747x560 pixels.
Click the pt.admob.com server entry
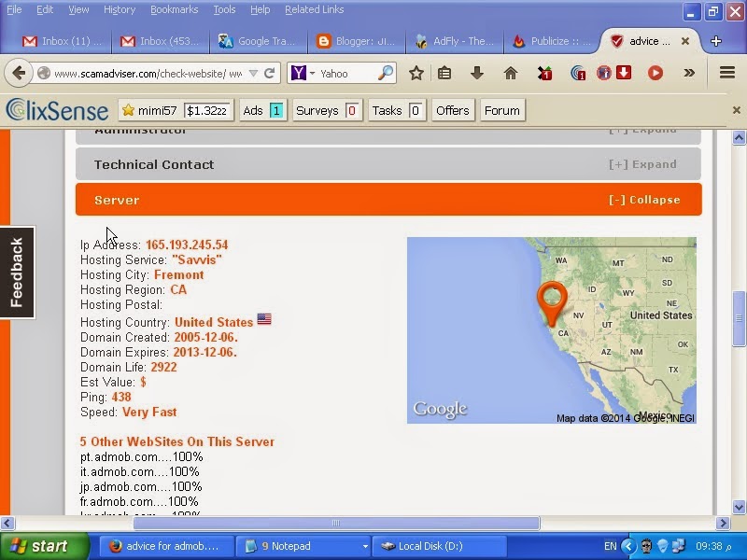142,456
